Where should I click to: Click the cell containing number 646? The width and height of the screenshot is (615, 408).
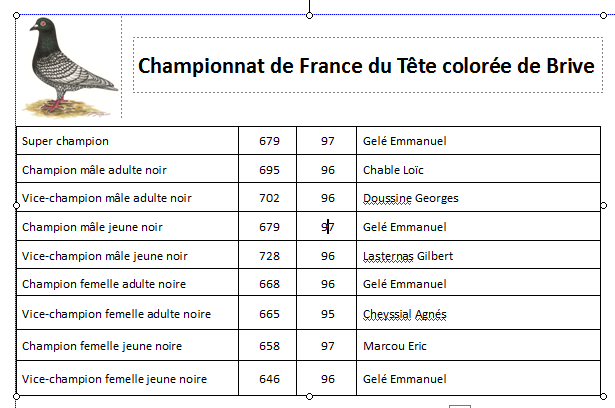(269, 379)
